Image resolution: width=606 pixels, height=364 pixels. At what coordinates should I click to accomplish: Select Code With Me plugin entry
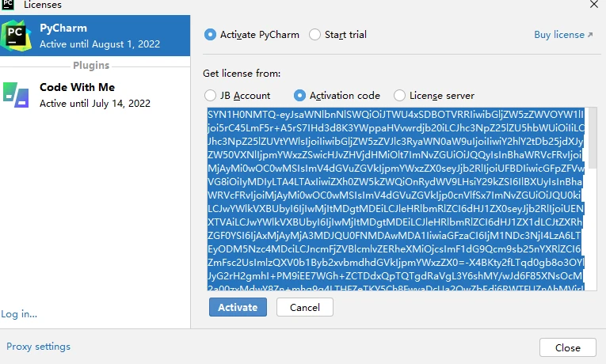[x=95, y=96]
